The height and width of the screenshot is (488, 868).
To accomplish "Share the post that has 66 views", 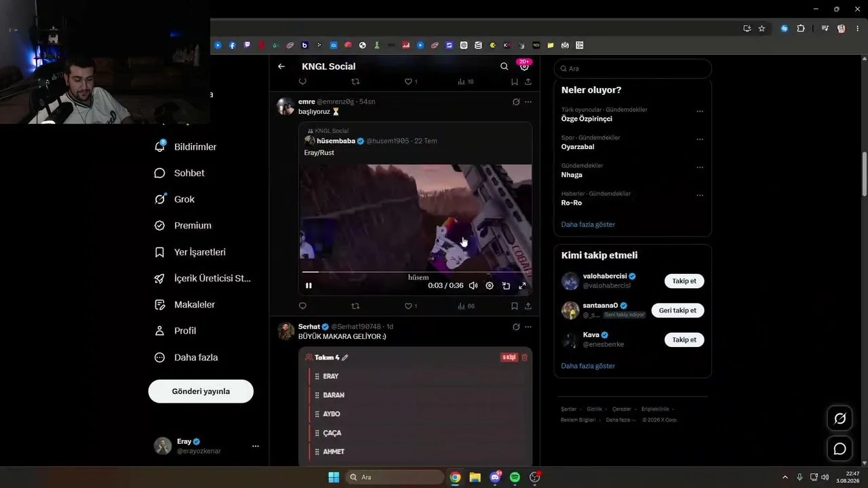I will pyautogui.click(x=528, y=306).
